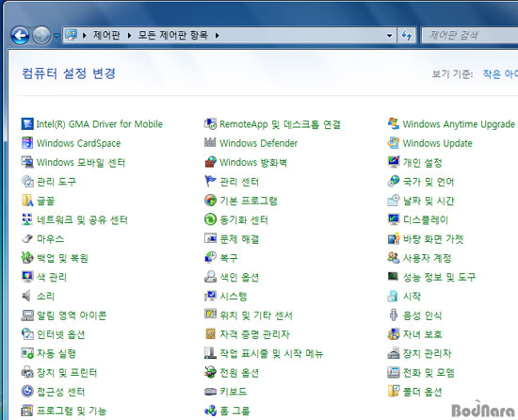Image resolution: width=518 pixels, height=420 pixels.
Task: Open the 시작 link
Action: (x=412, y=297)
